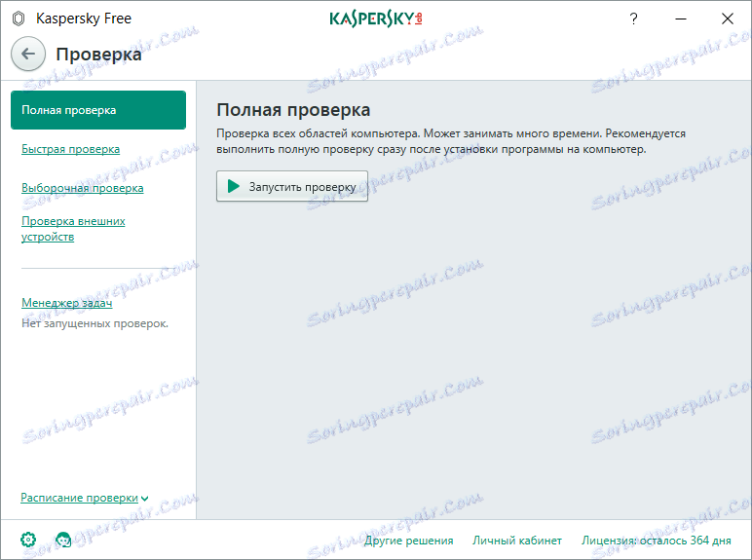Click the Kaspersky Free title text
This screenshot has height=560, width=752.
coord(84,19)
